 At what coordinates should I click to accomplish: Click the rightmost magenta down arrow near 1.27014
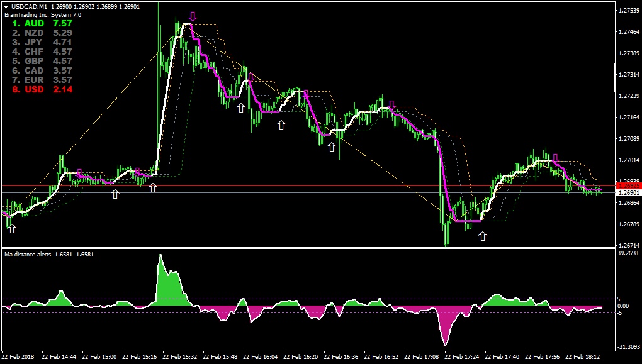click(x=555, y=158)
